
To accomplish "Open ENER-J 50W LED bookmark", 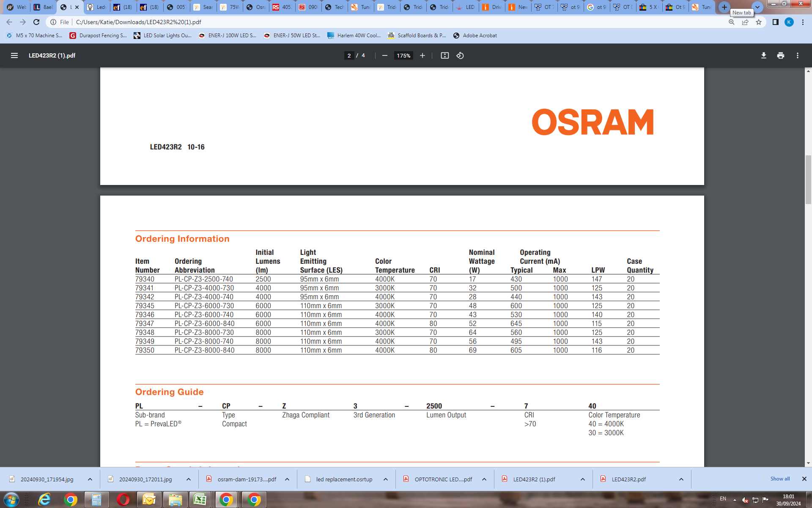I will pyautogui.click(x=292, y=36).
